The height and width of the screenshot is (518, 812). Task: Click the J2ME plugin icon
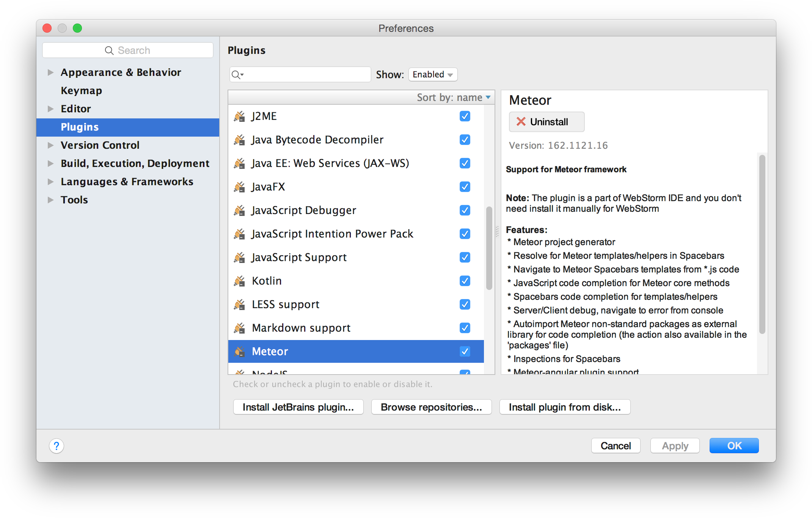(x=239, y=116)
